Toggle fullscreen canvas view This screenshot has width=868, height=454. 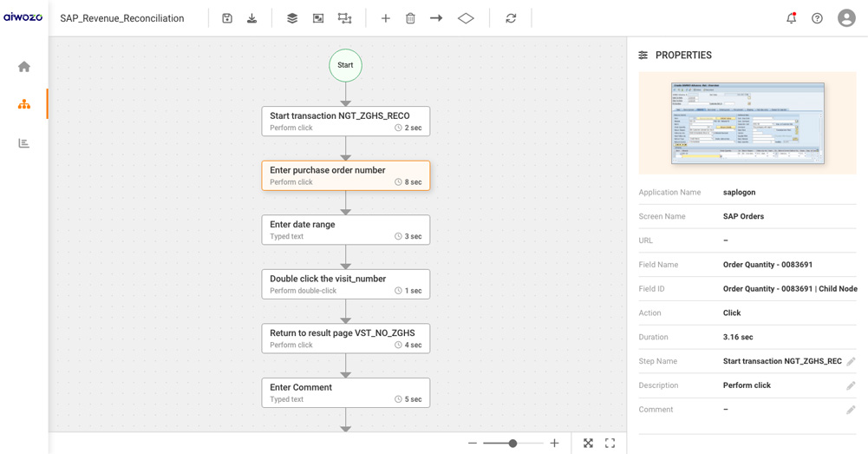[x=610, y=444]
